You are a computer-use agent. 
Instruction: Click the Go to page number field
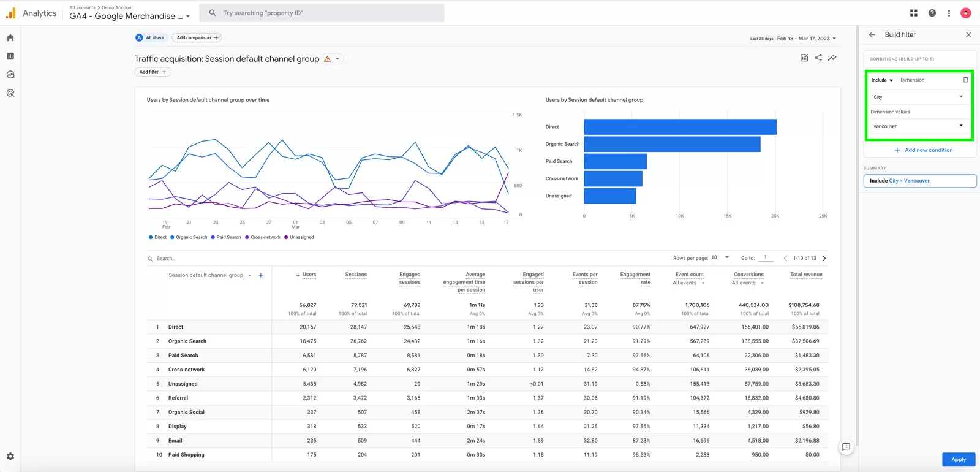coord(766,257)
